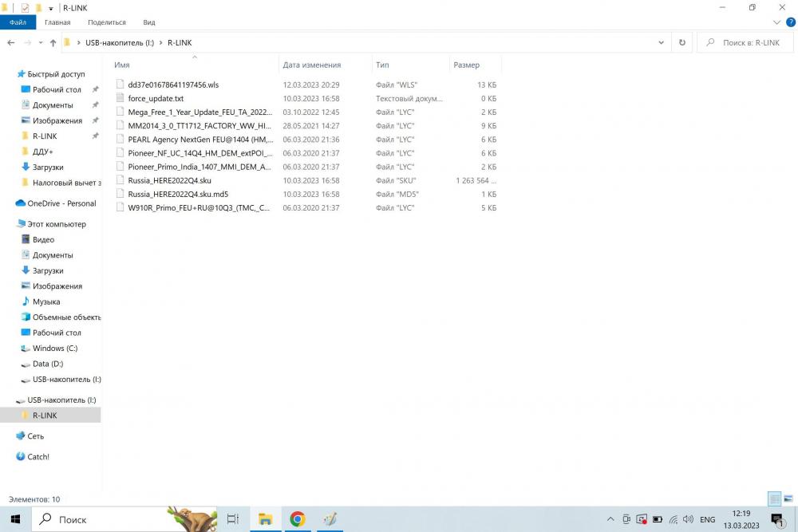Open Data (D:) drive in sidebar
Viewport: 798px width, 532px height.
[48, 365]
